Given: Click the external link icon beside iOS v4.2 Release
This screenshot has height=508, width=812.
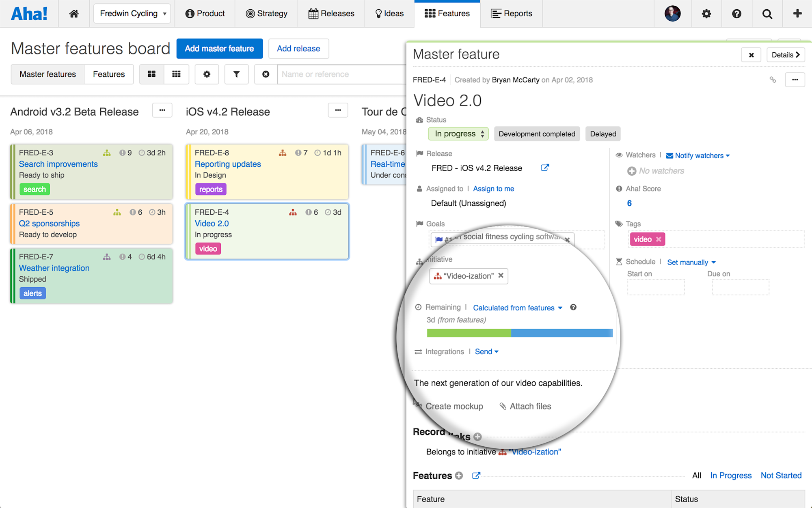Looking at the screenshot, I should (544, 167).
